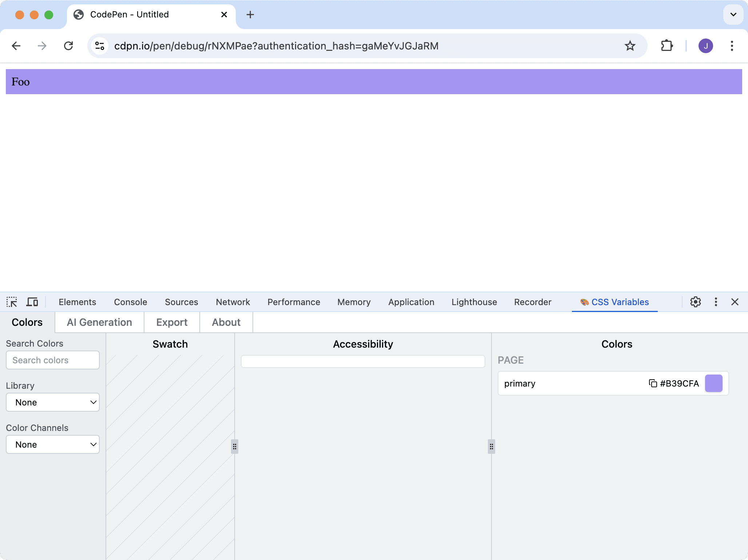This screenshot has width=748, height=560.
Task: Go back with the browser arrow
Action: [16, 46]
